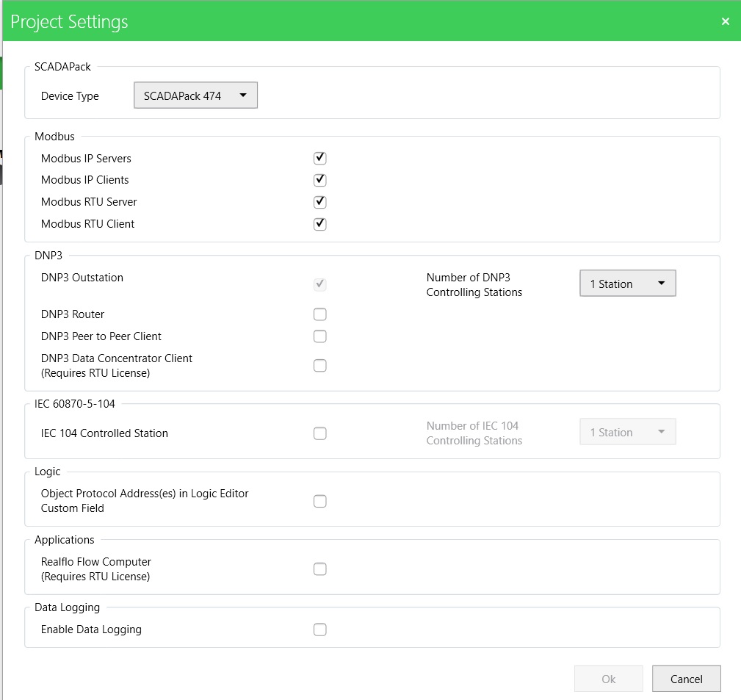Click the Realflo Flow Computer label

[96, 569]
